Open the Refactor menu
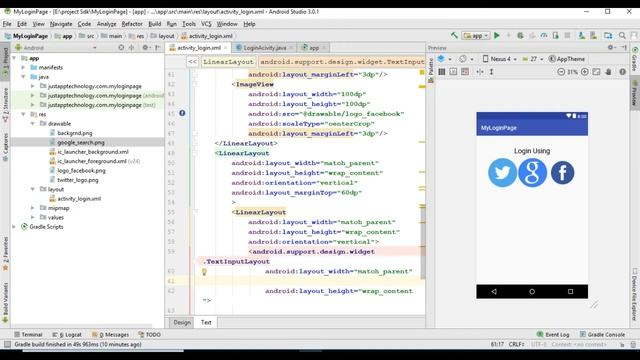Viewport: 640px width, 360px height. point(132,24)
